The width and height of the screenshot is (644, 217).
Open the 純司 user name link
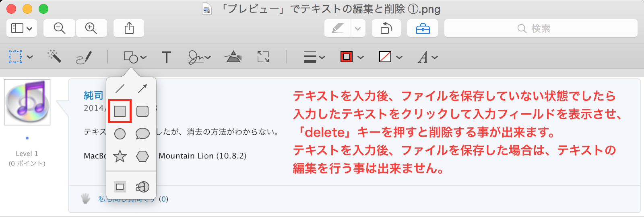click(x=93, y=95)
